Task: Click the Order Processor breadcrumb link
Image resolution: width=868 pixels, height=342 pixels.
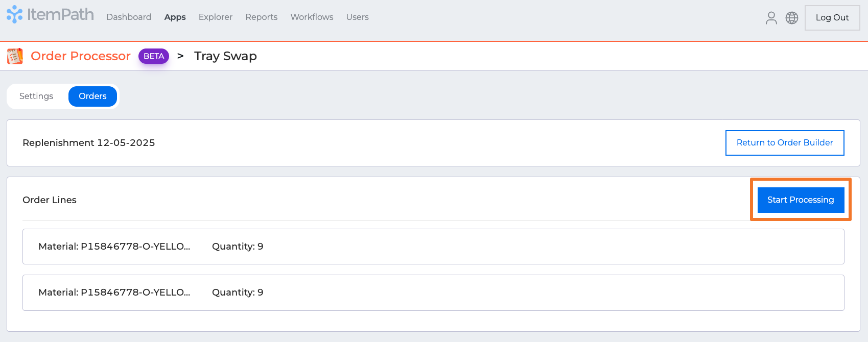Action: [x=81, y=56]
